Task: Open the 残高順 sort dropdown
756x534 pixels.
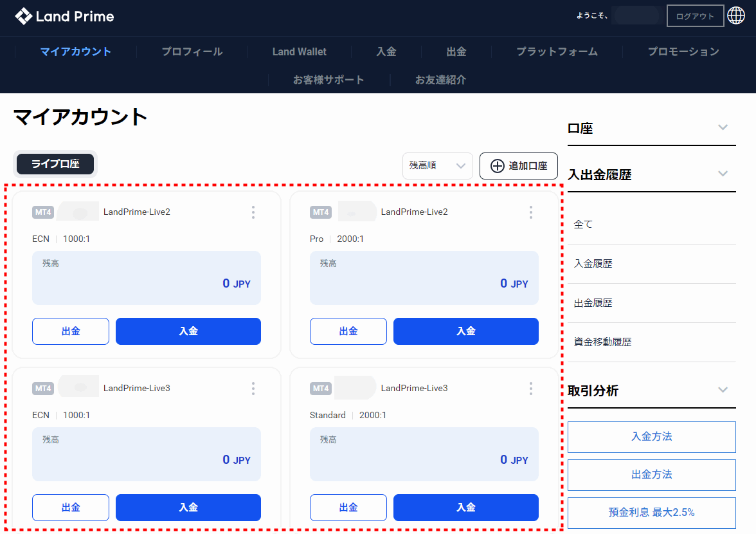Action: 437,166
